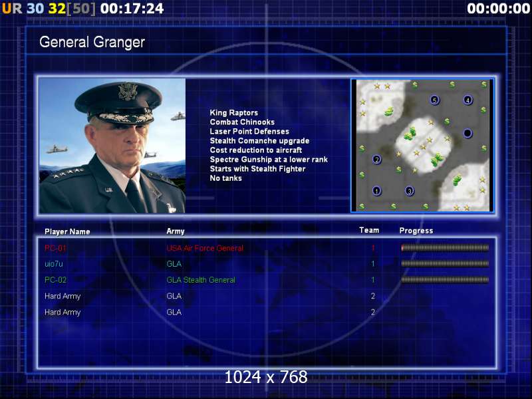This screenshot has width=532, height=399.
Task: Click the Team column header
Action: point(369,230)
